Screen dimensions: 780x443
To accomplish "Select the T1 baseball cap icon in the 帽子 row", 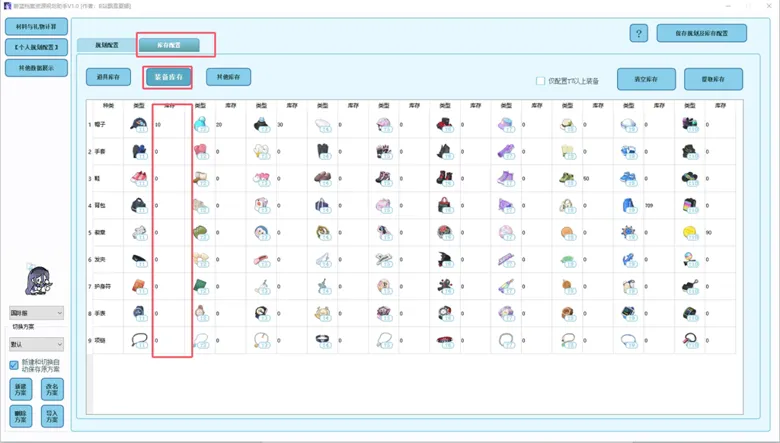I will point(139,124).
